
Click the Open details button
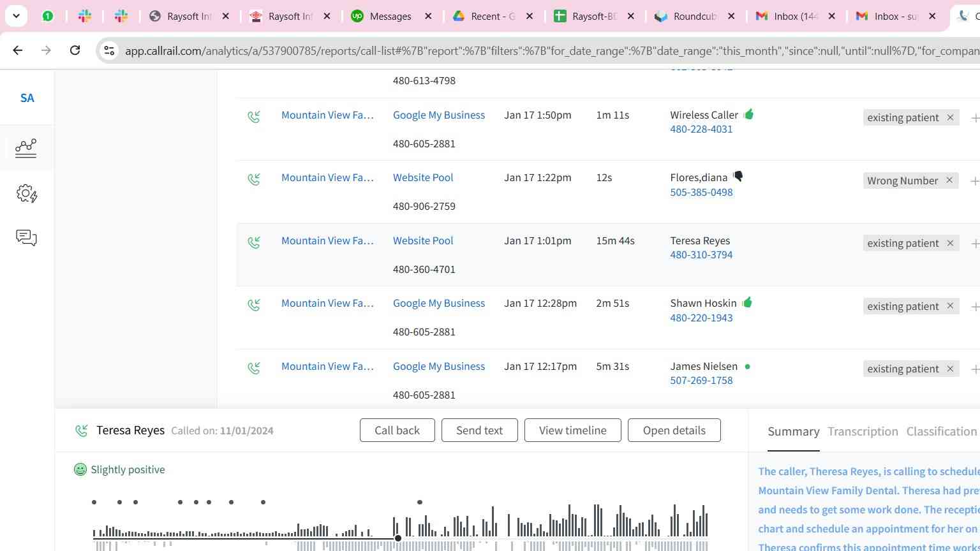coord(674,430)
